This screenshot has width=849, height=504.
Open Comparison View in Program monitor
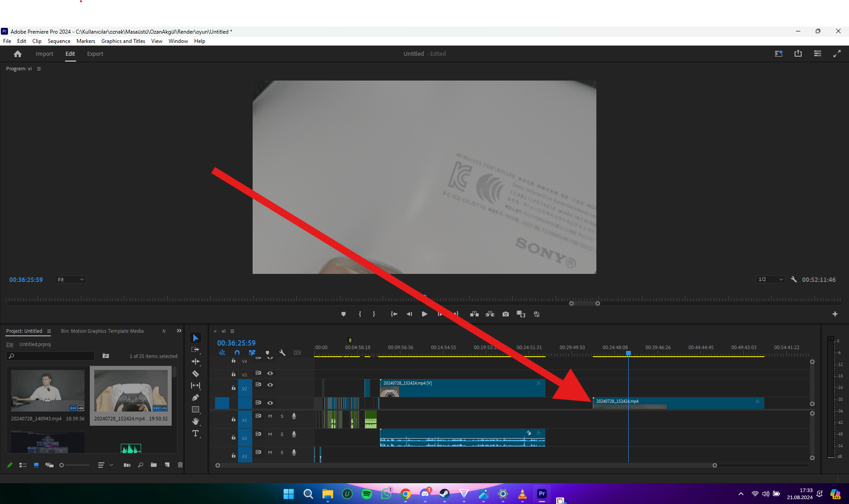(521, 314)
